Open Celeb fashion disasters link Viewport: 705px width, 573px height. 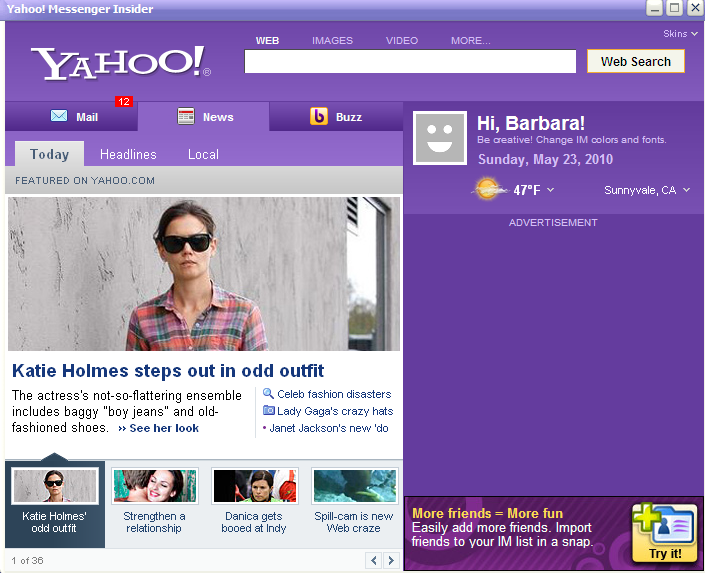tap(334, 394)
